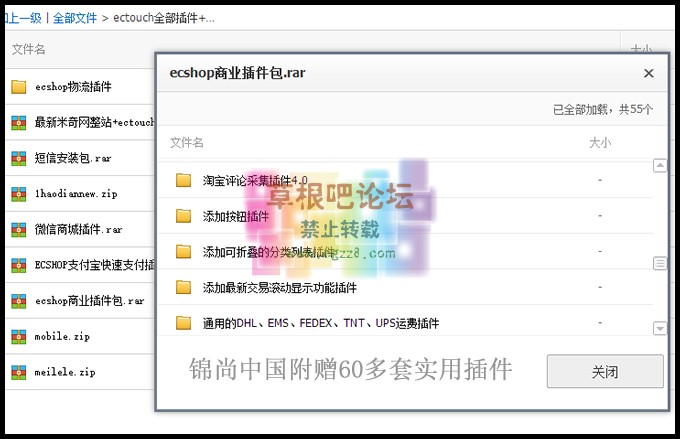Select file 1haodiannew.zip

coord(76,194)
